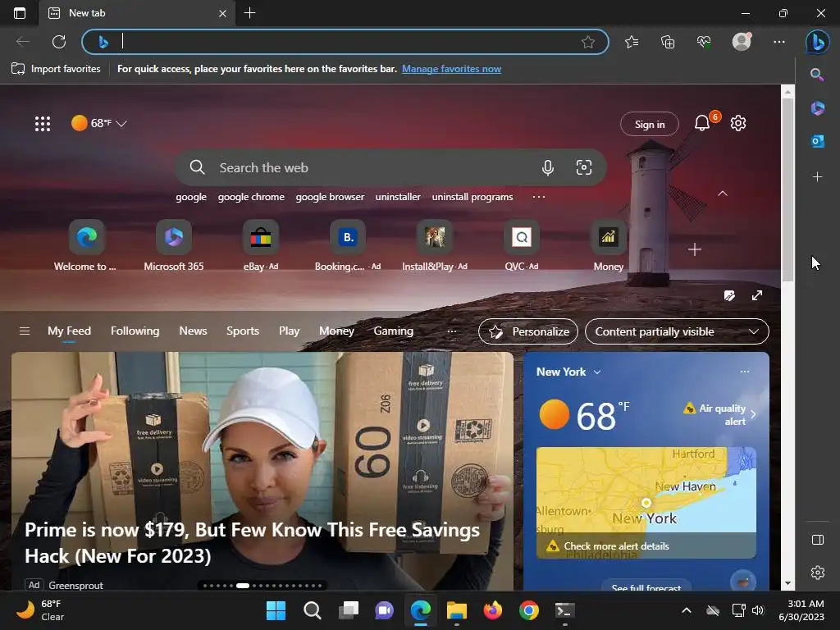Add this page to favorites star
Screen dimensions: 840x630
[x=587, y=42]
